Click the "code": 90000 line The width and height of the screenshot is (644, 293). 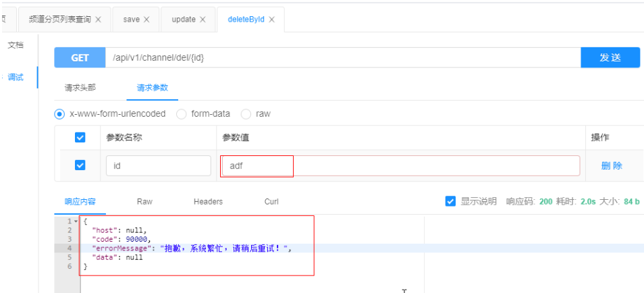(122, 239)
